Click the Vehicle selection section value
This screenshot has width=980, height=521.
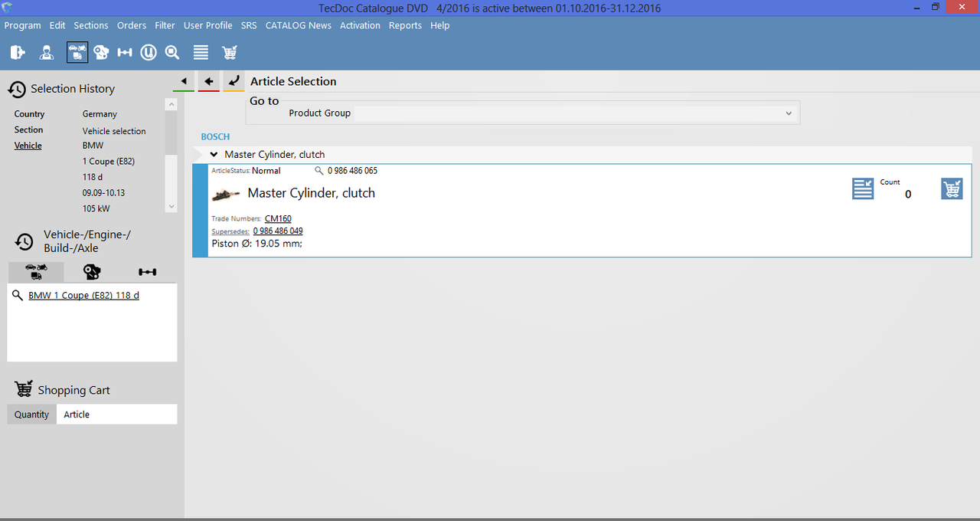coord(114,131)
